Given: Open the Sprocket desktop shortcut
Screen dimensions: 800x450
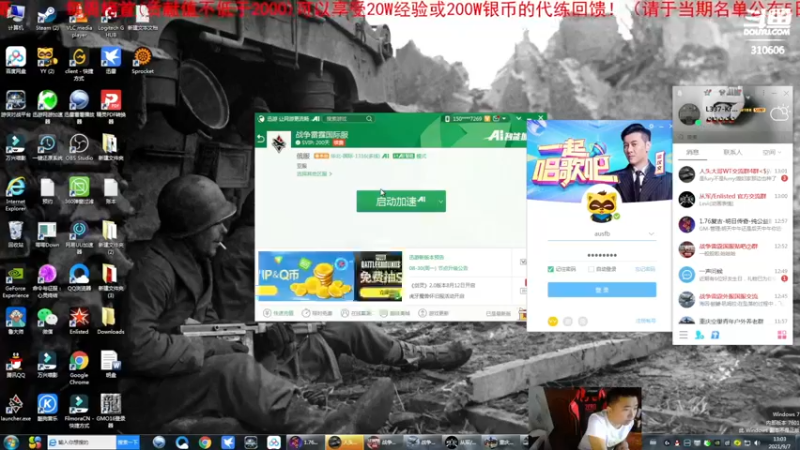Looking at the screenshot, I should click(x=142, y=60).
